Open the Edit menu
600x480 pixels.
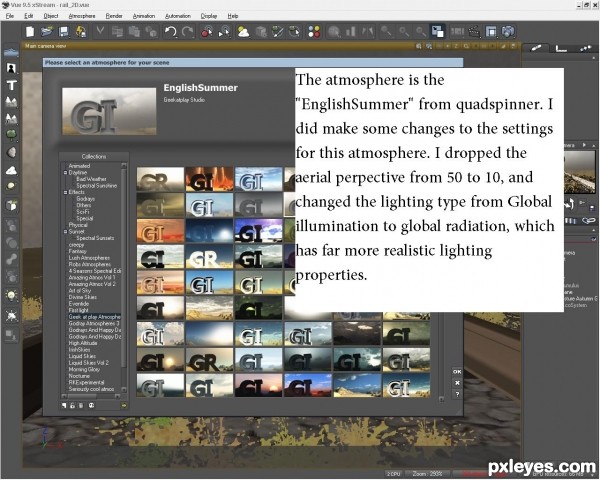coord(29,16)
